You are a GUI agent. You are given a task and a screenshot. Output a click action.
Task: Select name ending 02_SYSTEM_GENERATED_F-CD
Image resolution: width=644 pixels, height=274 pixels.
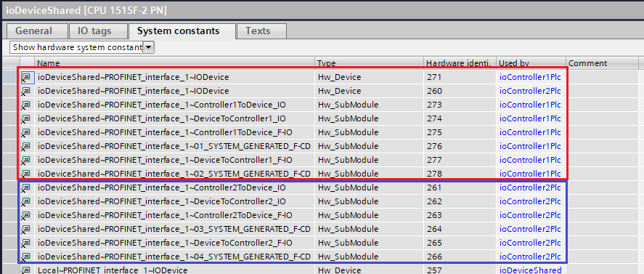pyautogui.click(x=174, y=173)
